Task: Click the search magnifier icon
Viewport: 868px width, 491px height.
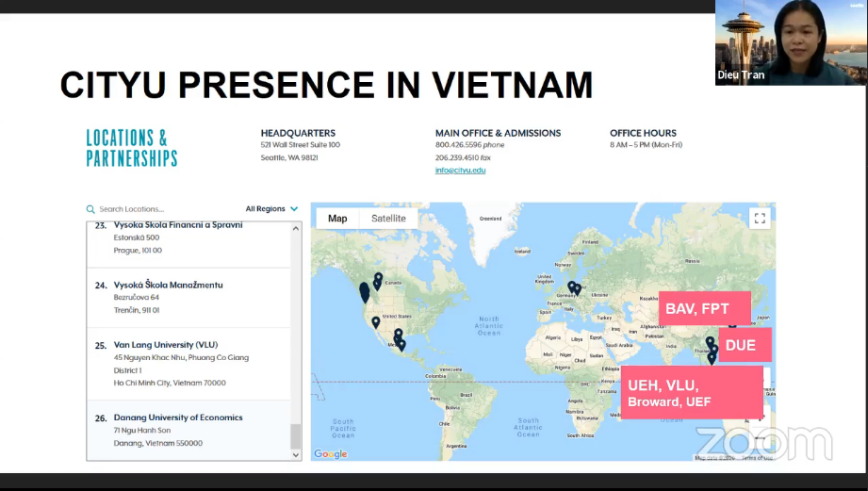Action: coord(90,209)
